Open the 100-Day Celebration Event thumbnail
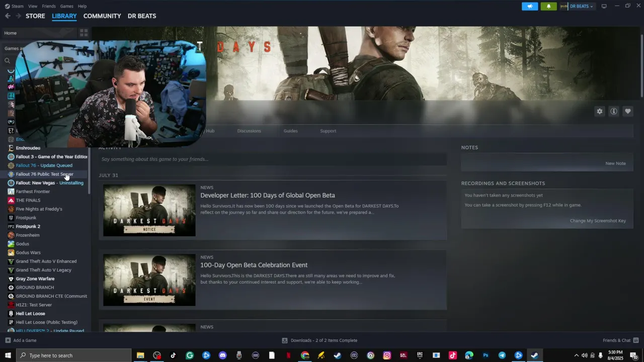The height and width of the screenshot is (362, 644). pyautogui.click(x=149, y=280)
